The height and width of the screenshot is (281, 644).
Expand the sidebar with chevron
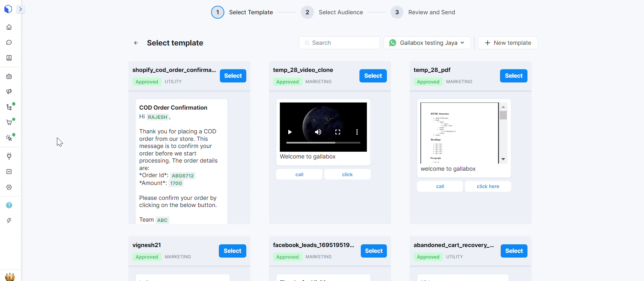pos(21,9)
